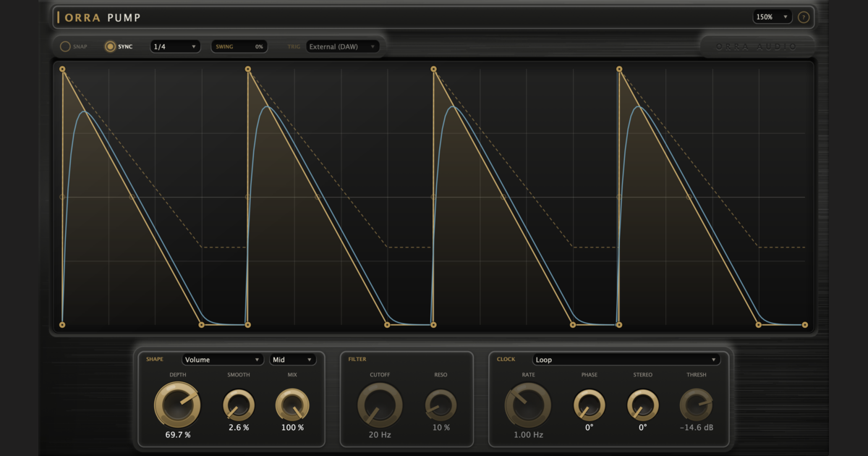Click the STEREO knob
Screen dimensions: 868x456
pyautogui.click(x=642, y=405)
